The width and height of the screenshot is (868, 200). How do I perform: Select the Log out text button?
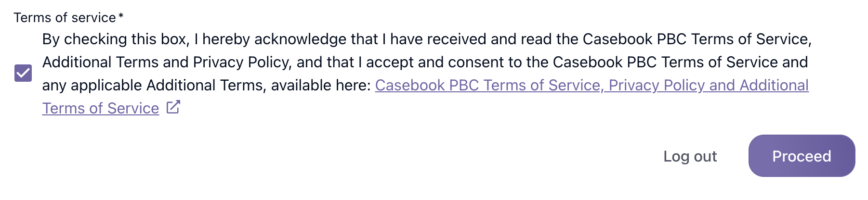coord(690,156)
